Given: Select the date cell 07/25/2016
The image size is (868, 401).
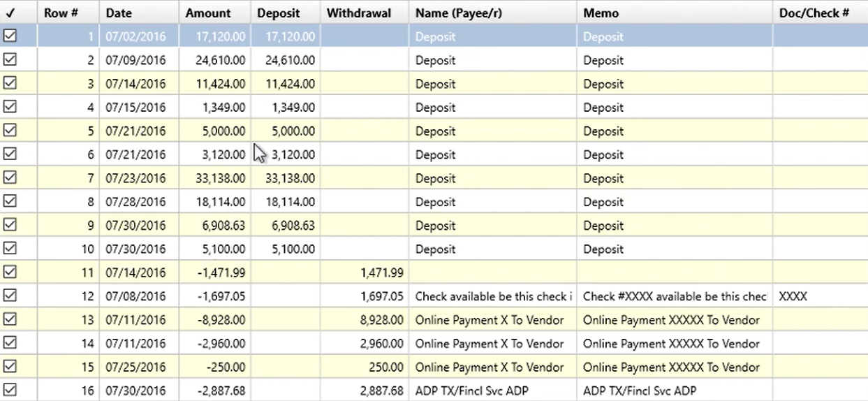Looking at the screenshot, I should [x=139, y=367].
